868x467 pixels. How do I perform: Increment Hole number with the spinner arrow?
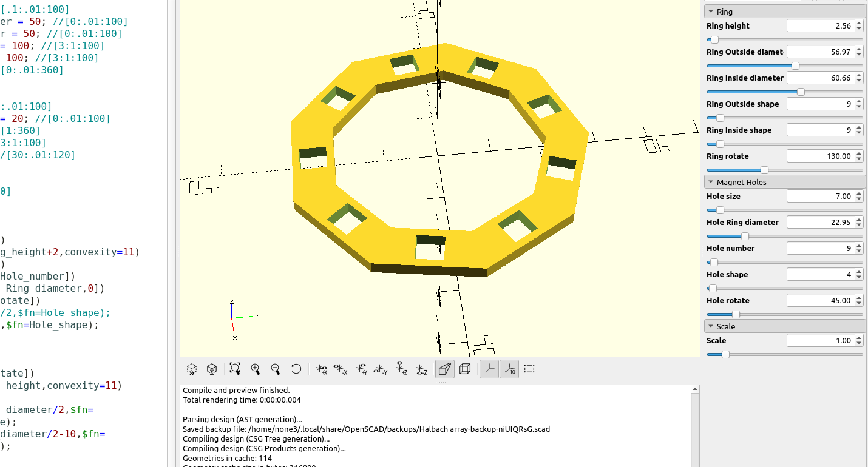point(858,245)
